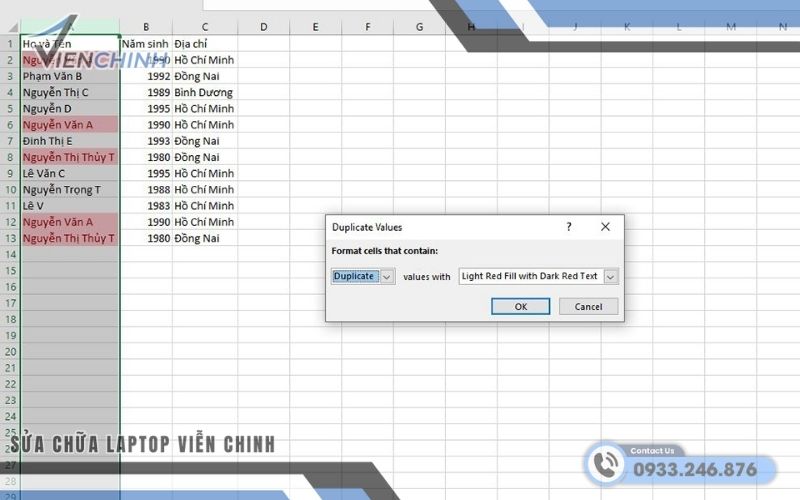Click 'Nguyễn Văn A' in row 6
800x500 pixels.
click(70, 125)
